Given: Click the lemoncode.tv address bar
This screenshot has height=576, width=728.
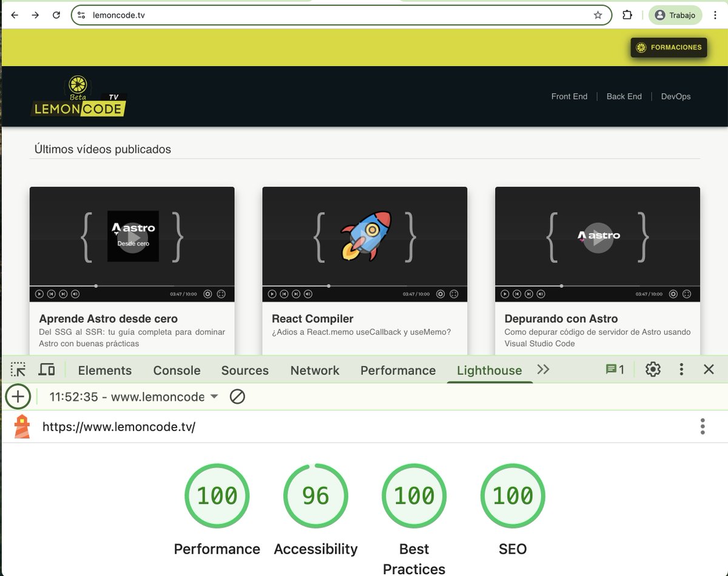Looking at the screenshot, I should point(341,15).
